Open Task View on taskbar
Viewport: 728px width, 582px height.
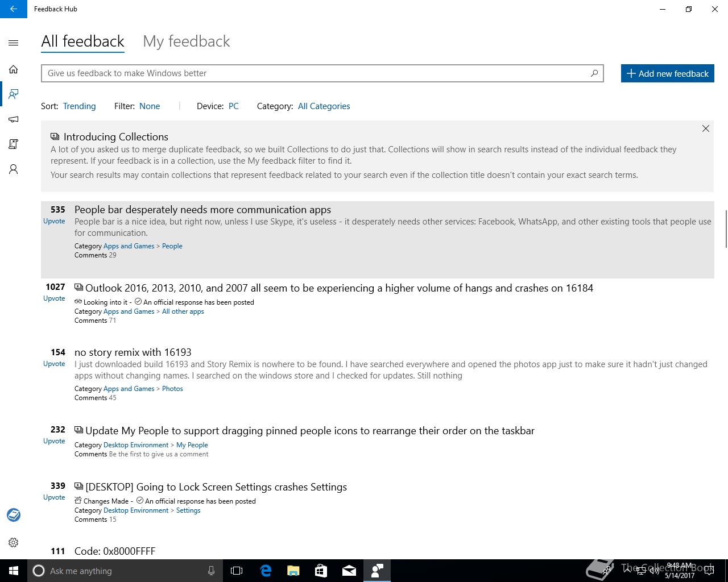(237, 571)
